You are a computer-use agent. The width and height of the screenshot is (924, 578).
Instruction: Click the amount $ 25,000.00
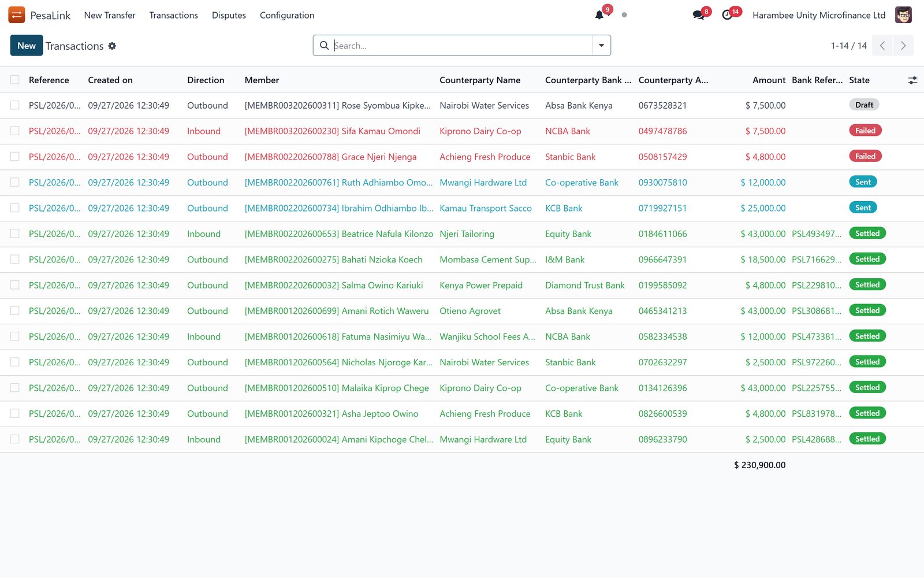[763, 208]
